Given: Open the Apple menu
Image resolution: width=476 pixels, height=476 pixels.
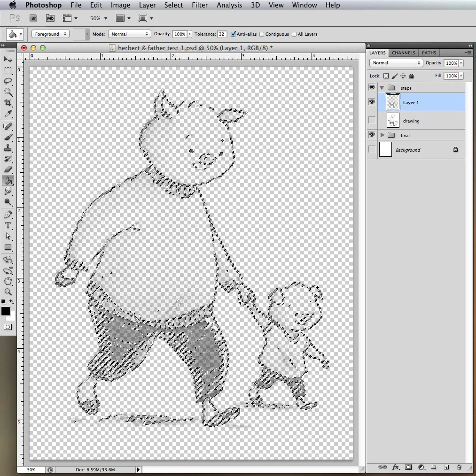Looking at the screenshot, I should 13,5.
